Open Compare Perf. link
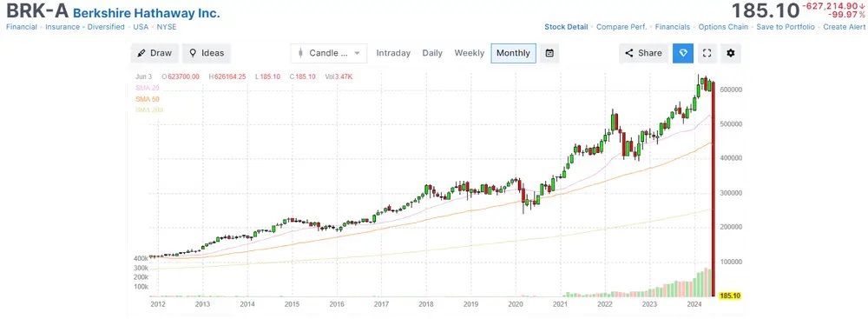The width and height of the screenshot is (868, 319). pyautogui.click(x=621, y=27)
